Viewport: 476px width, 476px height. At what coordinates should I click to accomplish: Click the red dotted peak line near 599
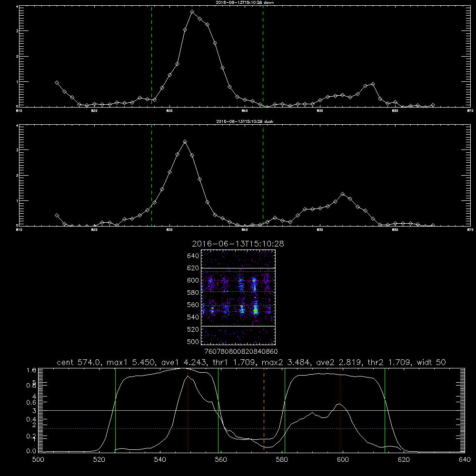click(340, 410)
